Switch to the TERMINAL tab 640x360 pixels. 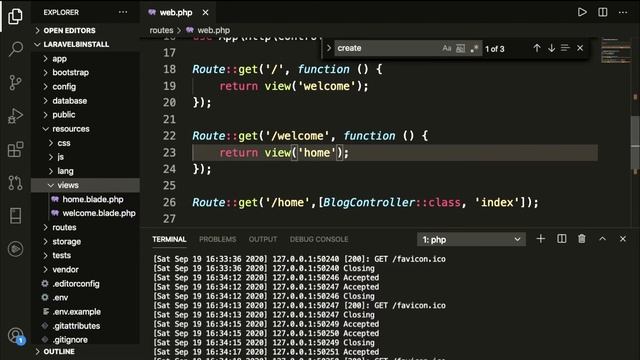point(169,240)
